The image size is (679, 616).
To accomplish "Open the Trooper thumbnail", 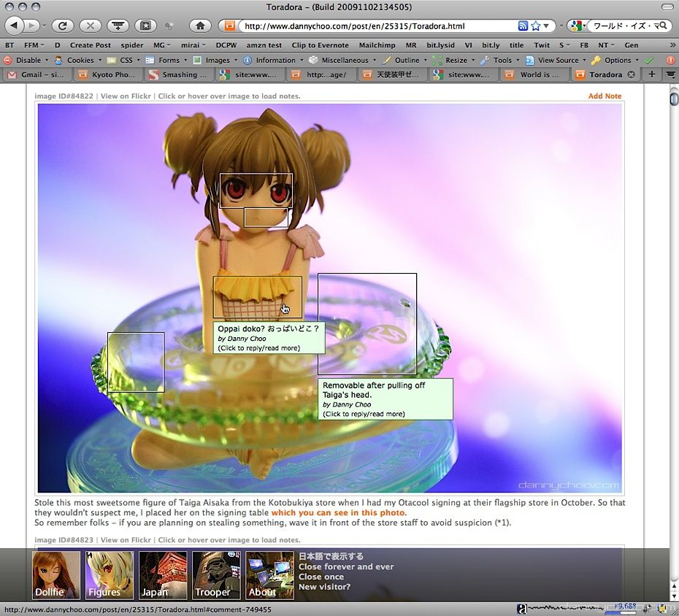I will point(216,575).
